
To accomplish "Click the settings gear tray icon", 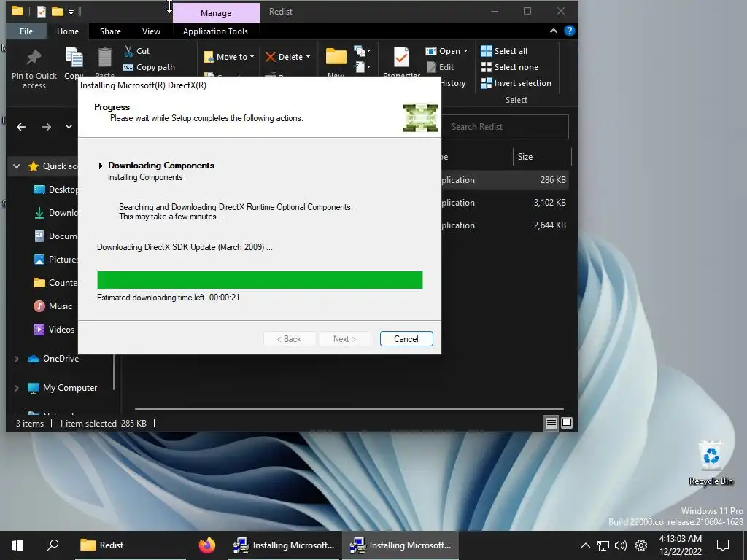I will point(641,545).
